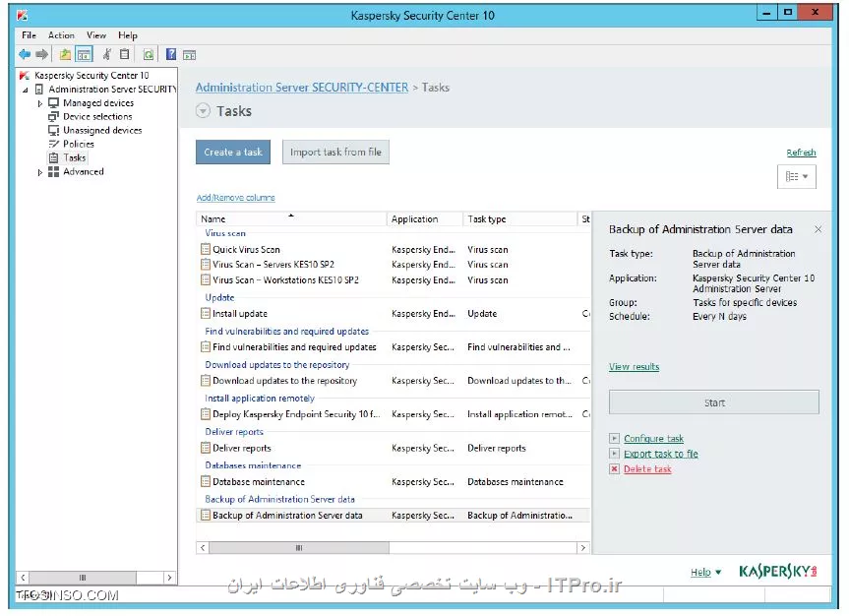
Task: Click the task list scroll right arrow
Action: (x=583, y=548)
